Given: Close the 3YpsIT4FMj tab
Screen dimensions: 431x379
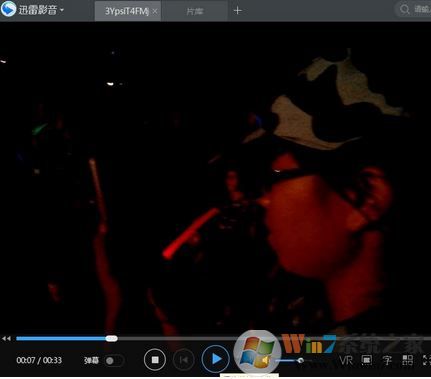Looking at the screenshot, I should [155, 11].
